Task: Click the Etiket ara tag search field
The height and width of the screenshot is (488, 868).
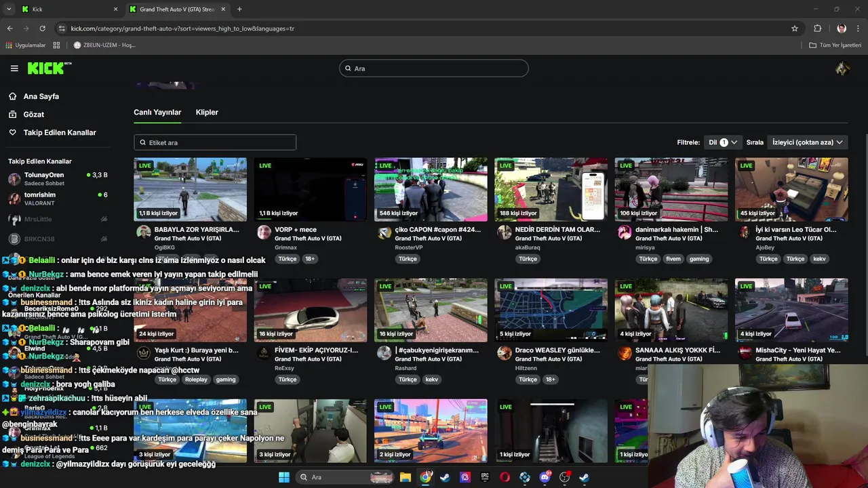Action: [x=215, y=142]
